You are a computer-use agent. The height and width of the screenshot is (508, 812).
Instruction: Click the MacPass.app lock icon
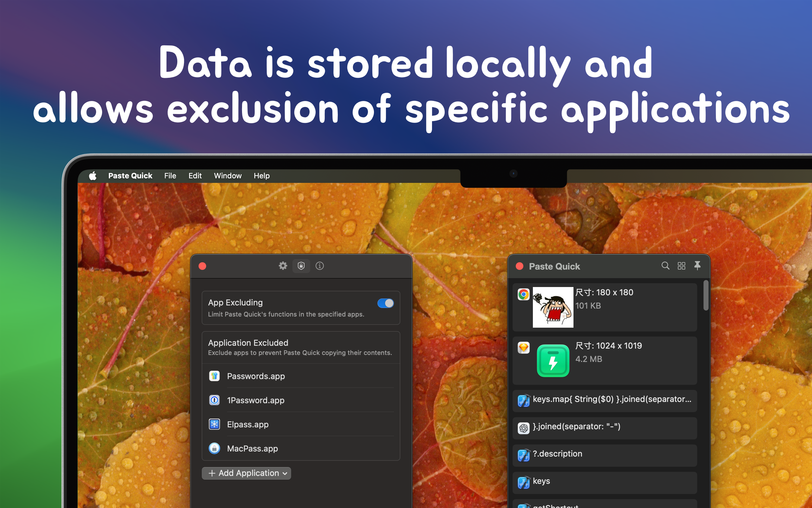coord(214,449)
